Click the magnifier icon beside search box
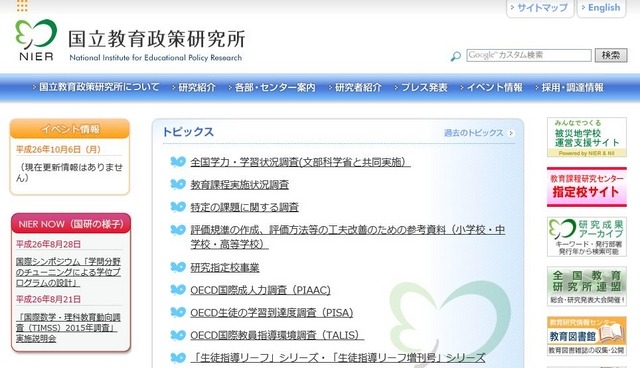The width and height of the screenshot is (640, 368). (456, 56)
